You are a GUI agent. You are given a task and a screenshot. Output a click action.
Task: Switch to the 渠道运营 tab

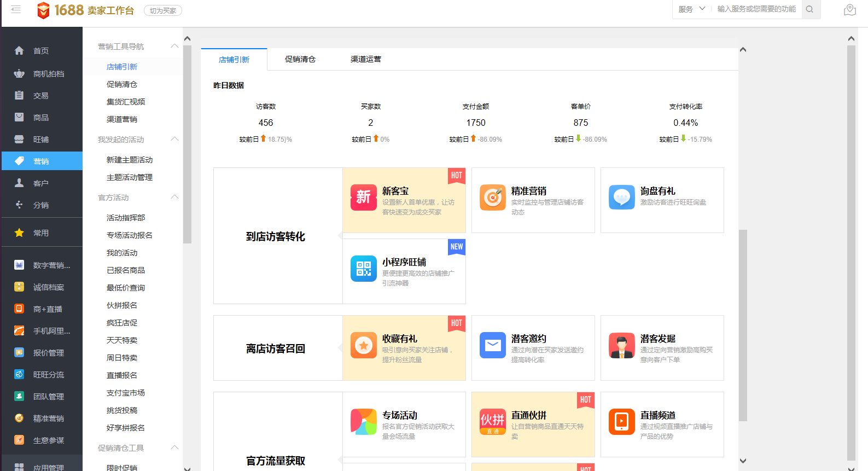pyautogui.click(x=366, y=59)
